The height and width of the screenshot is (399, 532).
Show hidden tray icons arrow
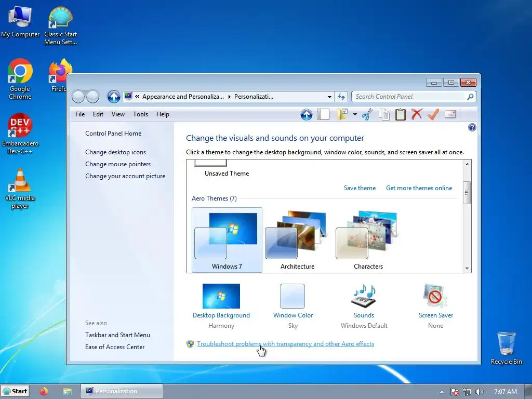tap(442, 392)
